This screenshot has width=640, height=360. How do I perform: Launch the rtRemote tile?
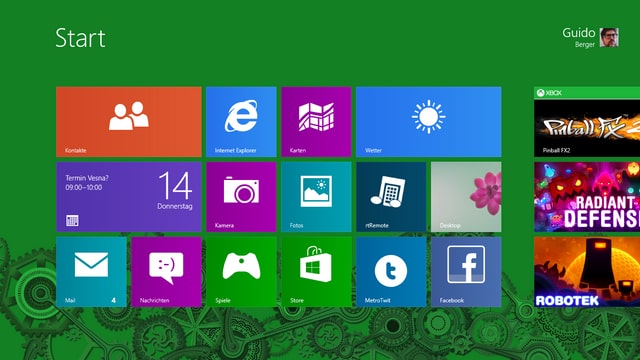click(x=391, y=197)
